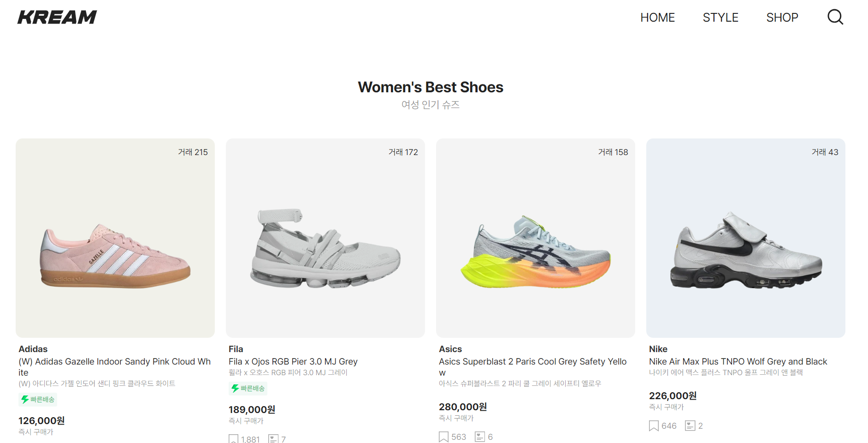Open style posts icon for Asics shoe
The image size is (868, 443).
coord(480,437)
